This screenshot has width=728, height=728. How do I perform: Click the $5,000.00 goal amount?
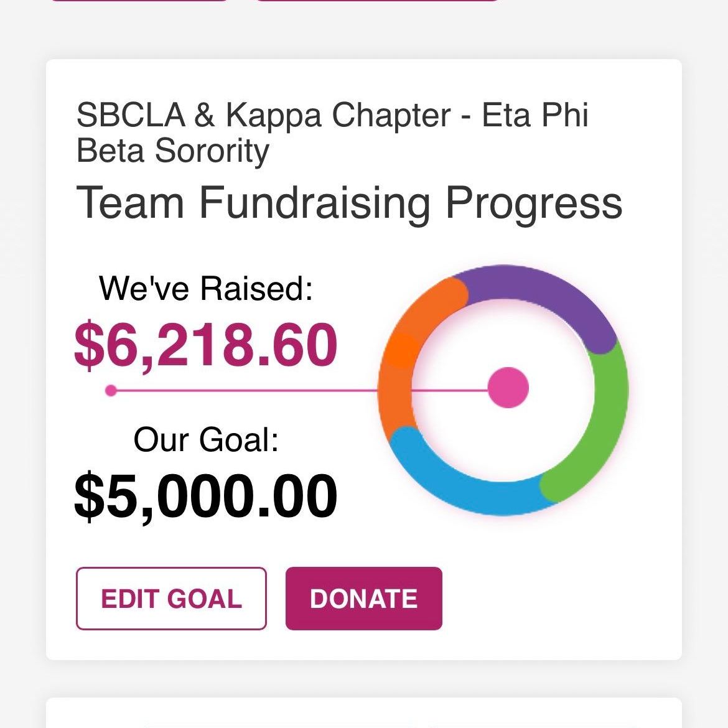[x=206, y=497]
